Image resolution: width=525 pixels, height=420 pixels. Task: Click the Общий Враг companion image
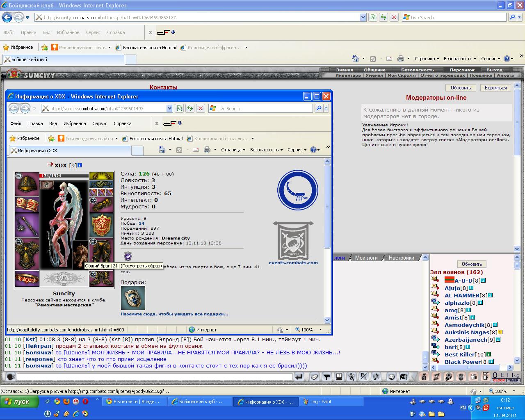pyautogui.click(x=80, y=254)
